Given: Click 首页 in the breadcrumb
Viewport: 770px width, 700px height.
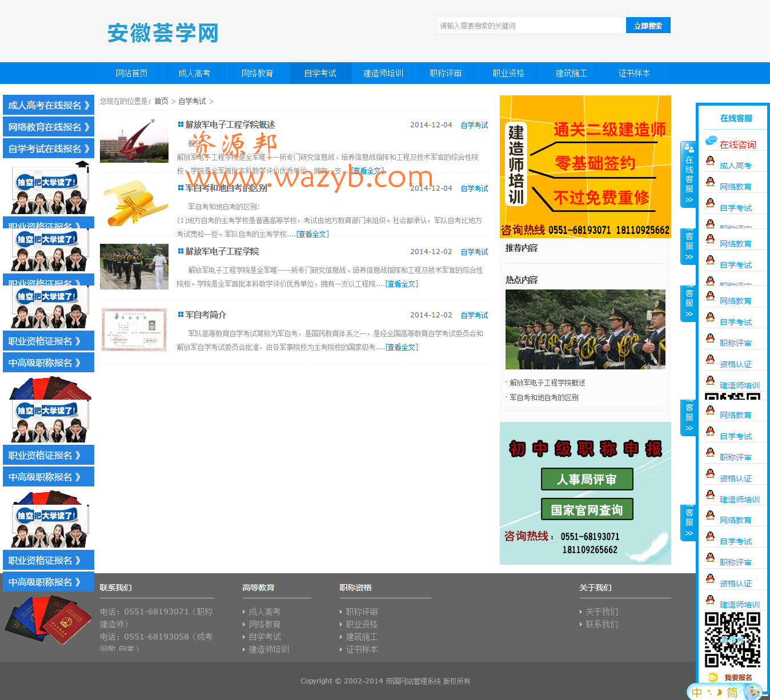Looking at the screenshot, I should pyautogui.click(x=161, y=101).
